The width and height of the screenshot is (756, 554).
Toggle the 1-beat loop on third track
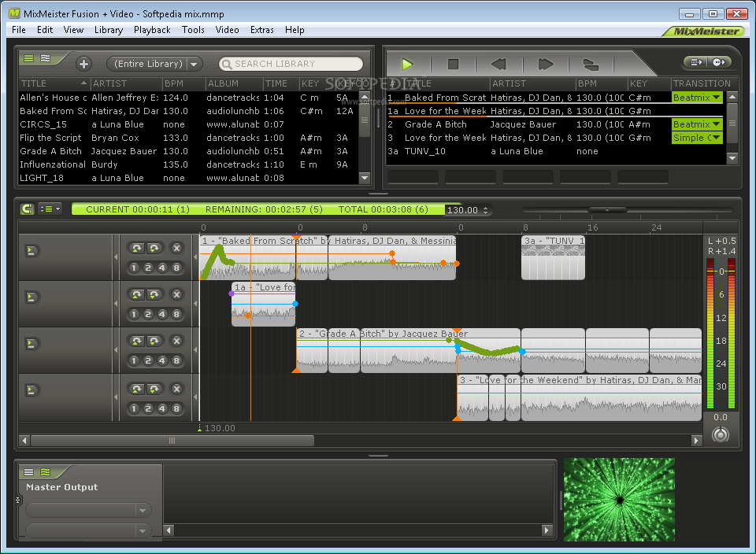(x=134, y=360)
